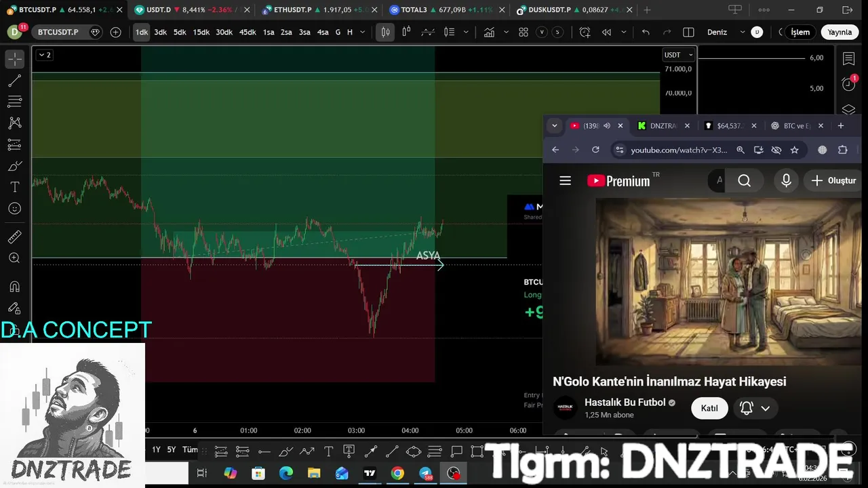Toggle the V indicator button in toolbar
The width and height of the screenshot is (868, 488).
(541, 32)
